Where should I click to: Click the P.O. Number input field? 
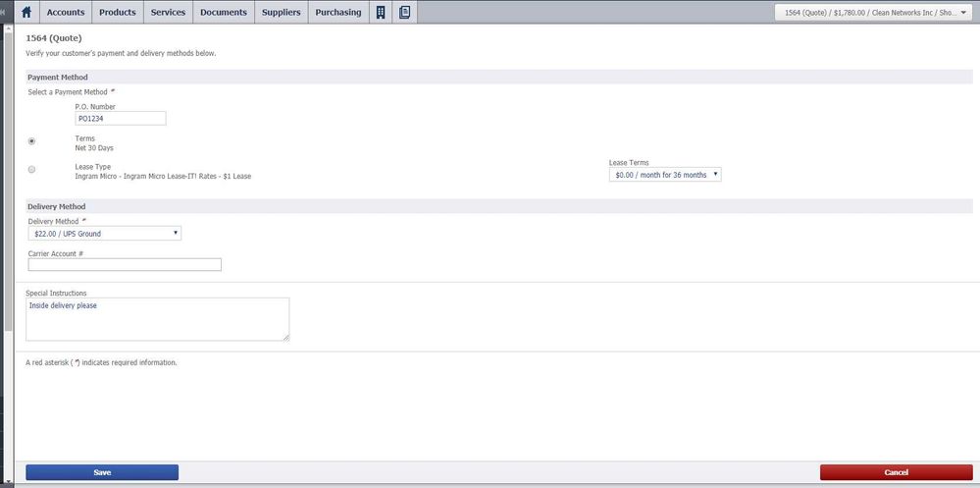tap(121, 119)
